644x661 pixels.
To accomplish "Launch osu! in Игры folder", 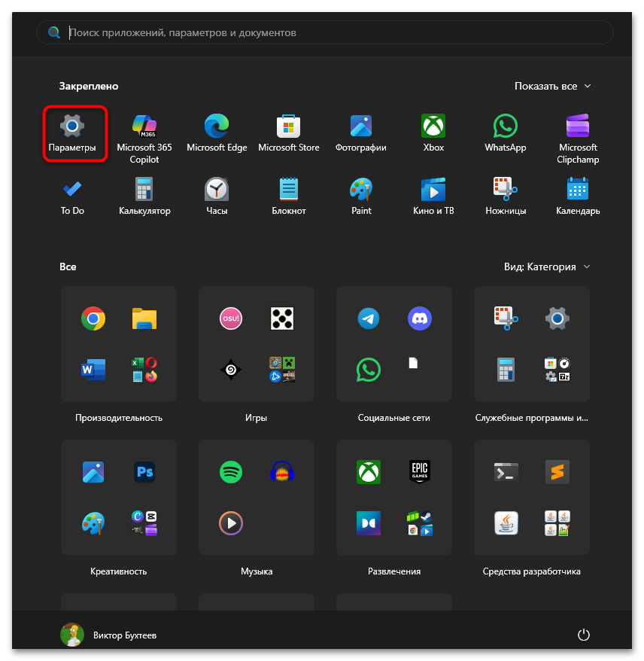I will [231, 318].
